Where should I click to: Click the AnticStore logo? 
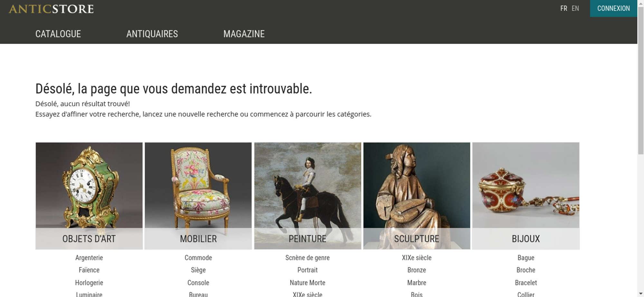(x=51, y=9)
